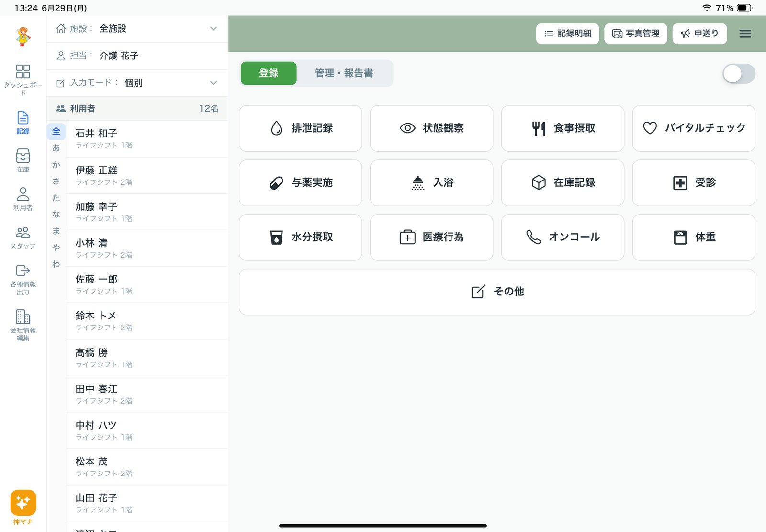The width and height of the screenshot is (766, 532).
Task: Open バイタルチェック with the heart icon
Action: [x=694, y=128]
